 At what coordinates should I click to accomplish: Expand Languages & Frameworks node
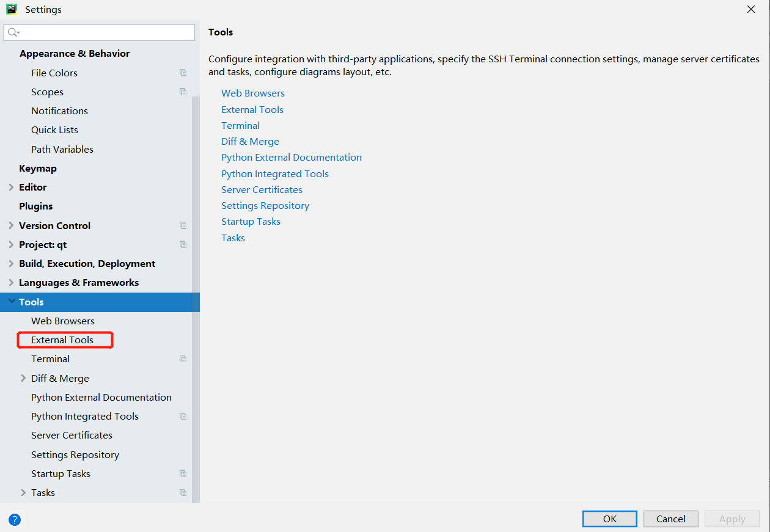tap(11, 283)
